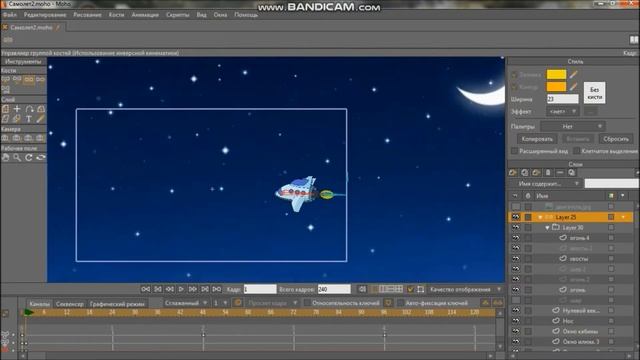Screen dimensions: 640x360
Task: Click the Сбросить style button
Action: [x=616, y=139]
